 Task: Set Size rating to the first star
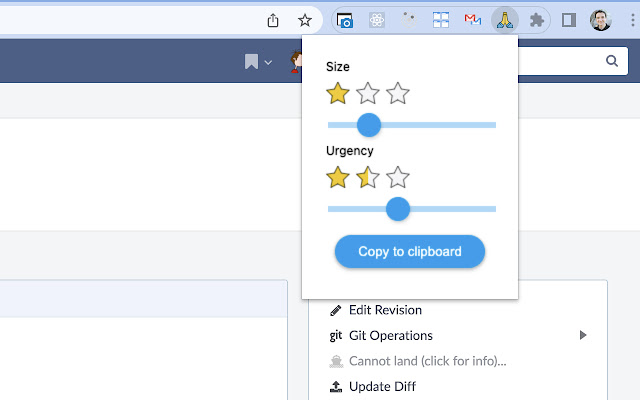click(x=338, y=93)
